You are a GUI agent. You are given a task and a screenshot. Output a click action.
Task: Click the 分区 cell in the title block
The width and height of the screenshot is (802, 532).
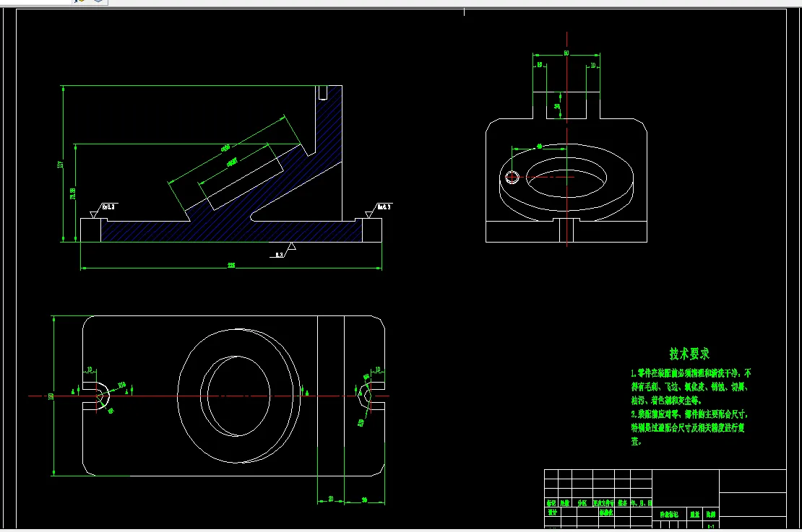pos(582,503)
